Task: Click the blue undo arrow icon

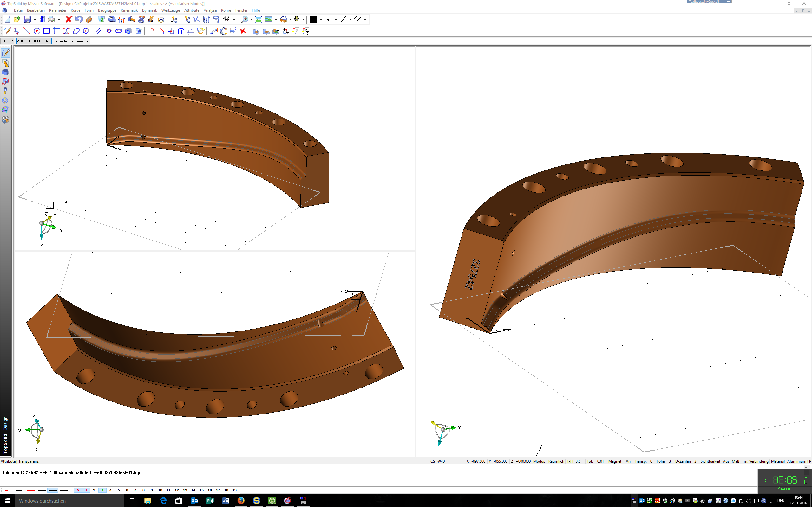Action: [x=79, y=19]
